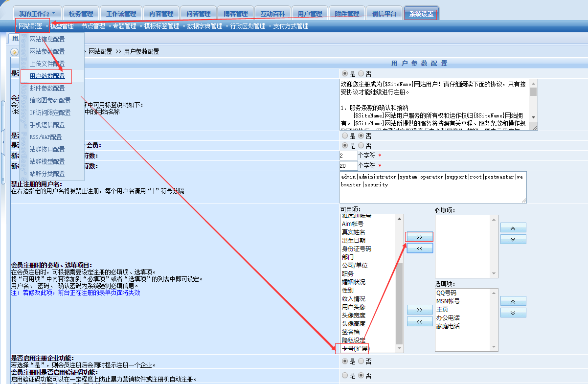Image resolution: width=588 pixels, height=384 pixels.
Task: Open 模板标签管理 in the blue navigation bar
Action: 161,26
